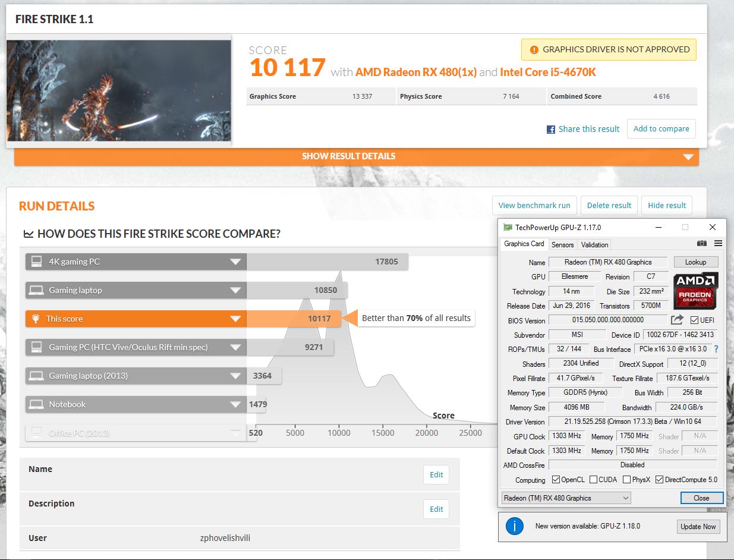Click the Edit button next to Description
Image resolution: width=734 pixels, height=560 pixels.
coord(436,509)
